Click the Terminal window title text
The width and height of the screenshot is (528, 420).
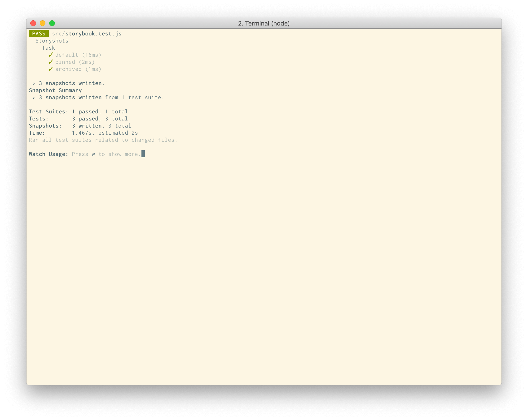click(264, 23)
